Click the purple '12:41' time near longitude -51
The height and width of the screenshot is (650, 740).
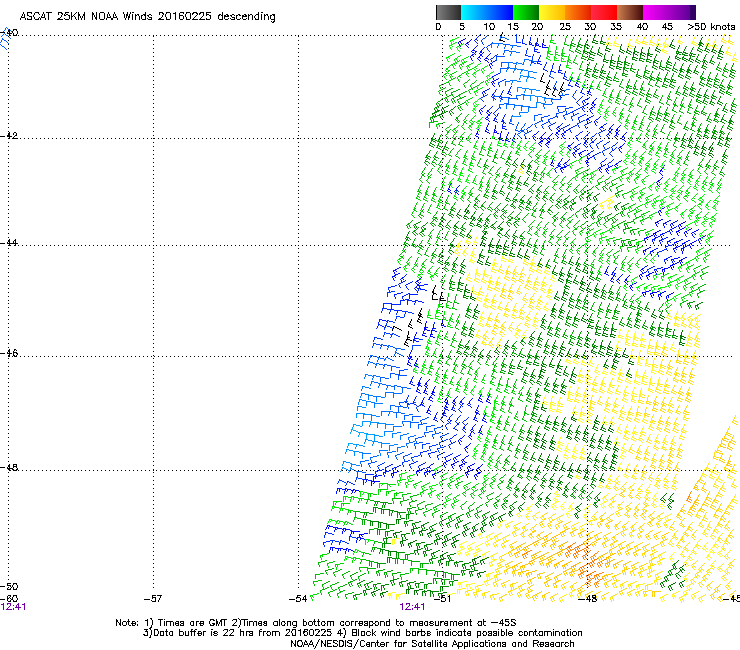tap(412, 607)
